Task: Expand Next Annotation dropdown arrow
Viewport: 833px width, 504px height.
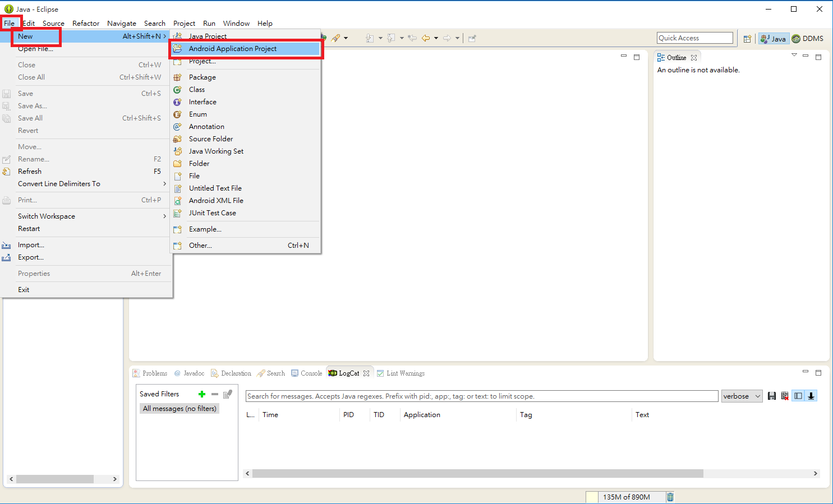Action: [x=380, y=38]
